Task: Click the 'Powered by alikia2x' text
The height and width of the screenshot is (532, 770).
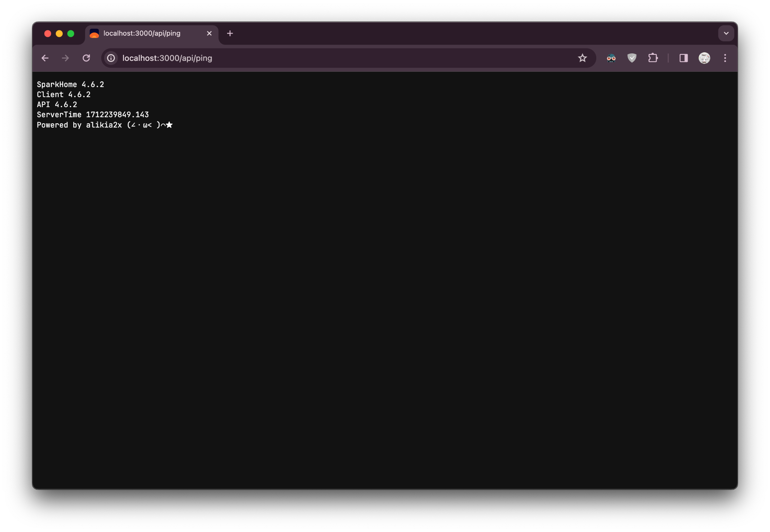Action: 79,125
